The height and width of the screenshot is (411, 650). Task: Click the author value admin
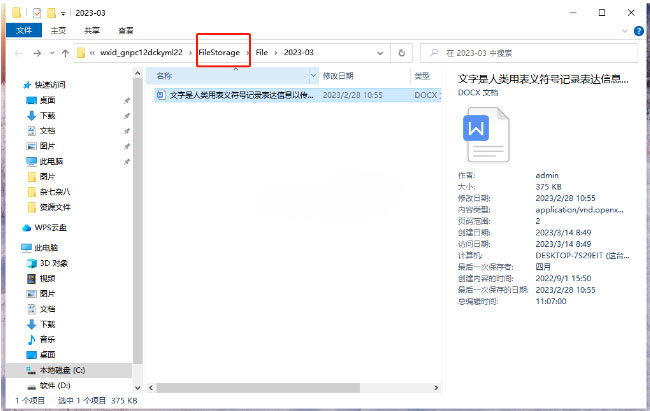(x=547, y=175)
